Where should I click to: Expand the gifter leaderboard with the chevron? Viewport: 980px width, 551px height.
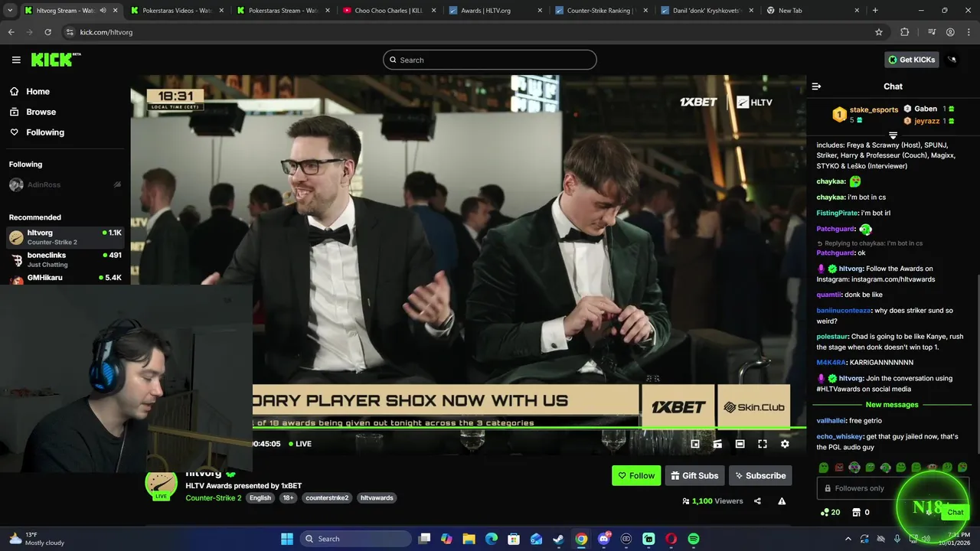[x=893, y=135]
